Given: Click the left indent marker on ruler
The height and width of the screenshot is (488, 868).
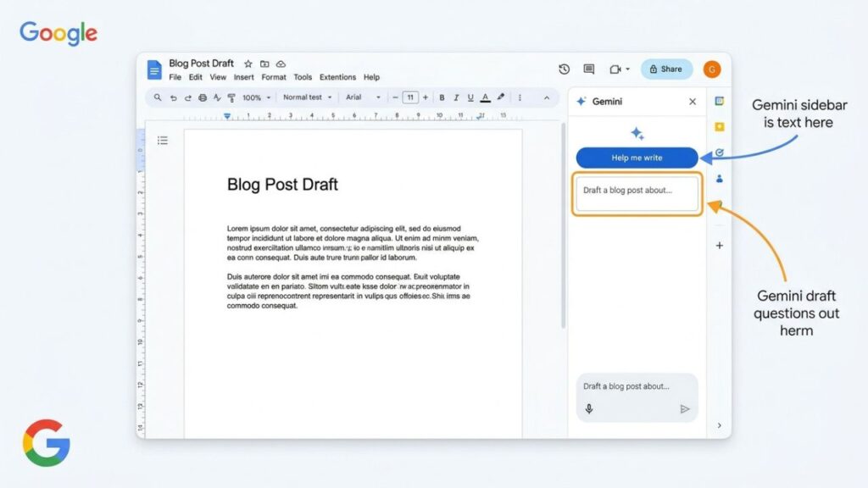Looking at the screenshot, I should pyautogui.click(x=227, y=116).
